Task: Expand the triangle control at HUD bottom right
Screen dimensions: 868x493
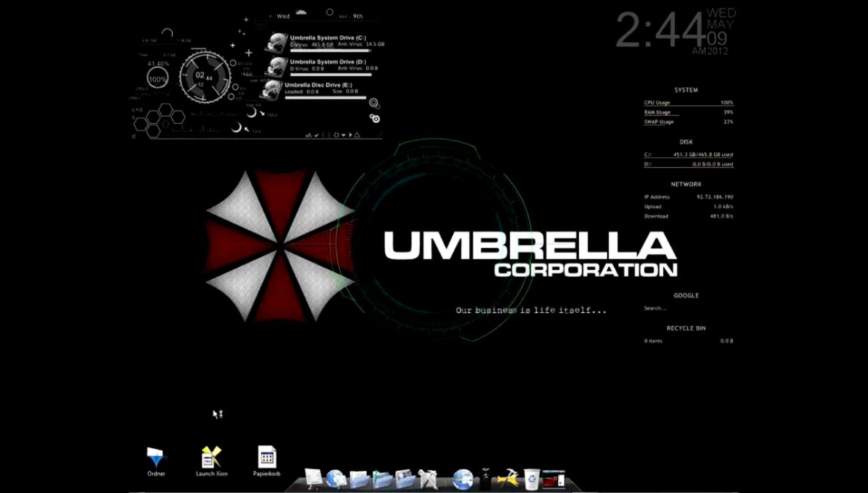Action: (357, 135)
